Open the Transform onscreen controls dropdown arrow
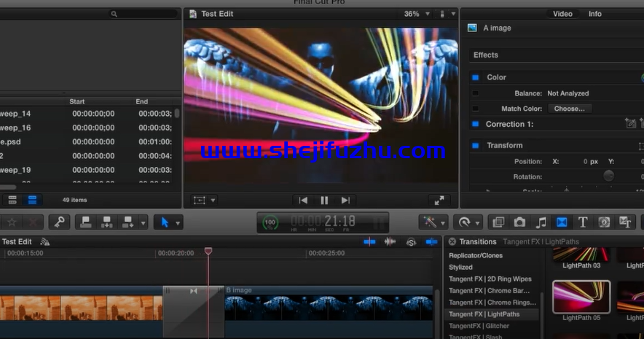The width and height of the screenshot is (644, 339). (213, 200)
